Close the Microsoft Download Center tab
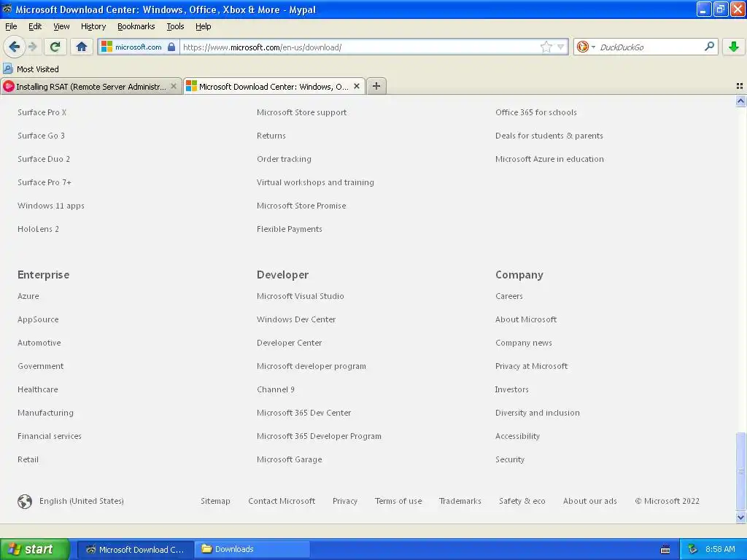747x560 pixels. pyautogui.click(x=356, y=86)
